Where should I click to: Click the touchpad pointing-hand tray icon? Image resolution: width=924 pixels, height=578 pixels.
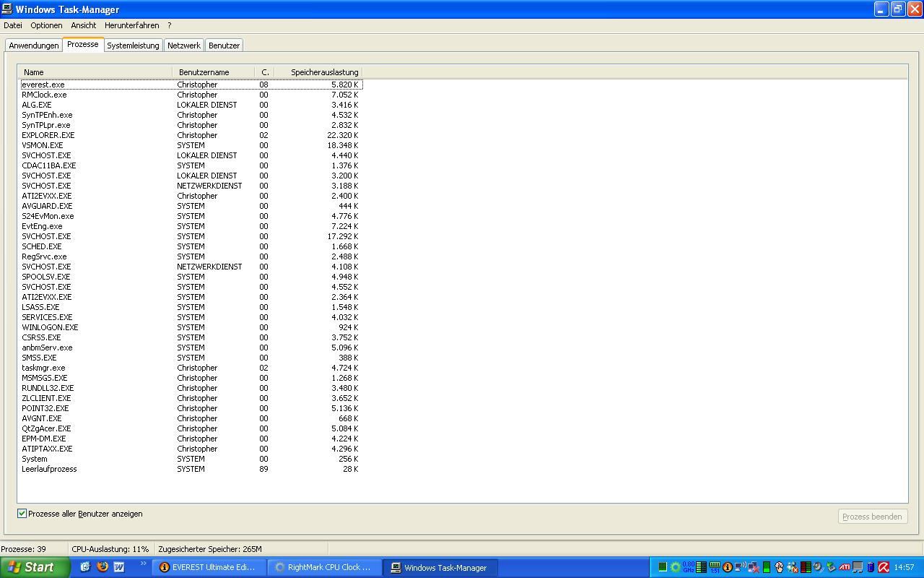pos(779,567)
